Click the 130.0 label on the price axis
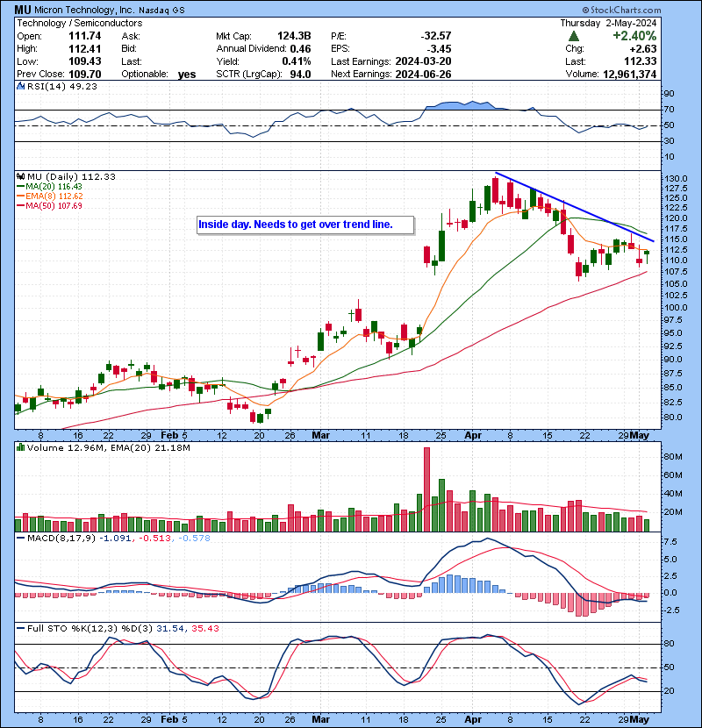The image size is (702, 728). pos(676,179)
